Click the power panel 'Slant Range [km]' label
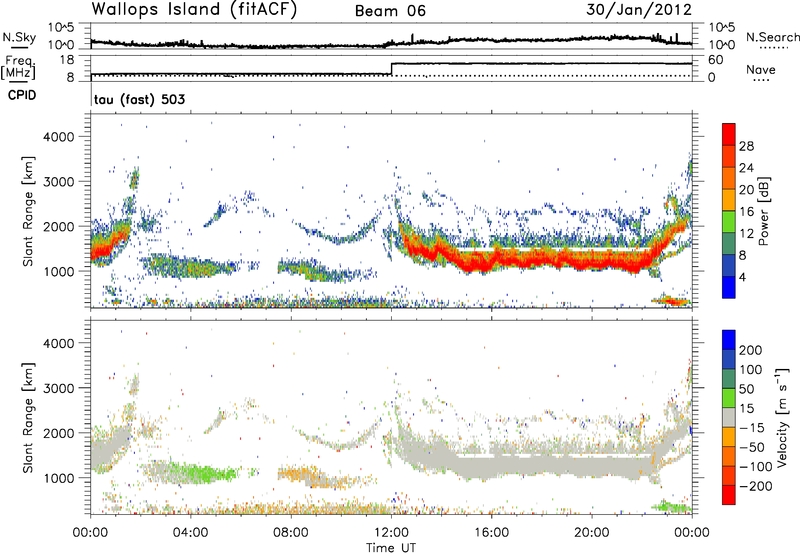This screenshot has width=800, height=554. pos(28,211)
